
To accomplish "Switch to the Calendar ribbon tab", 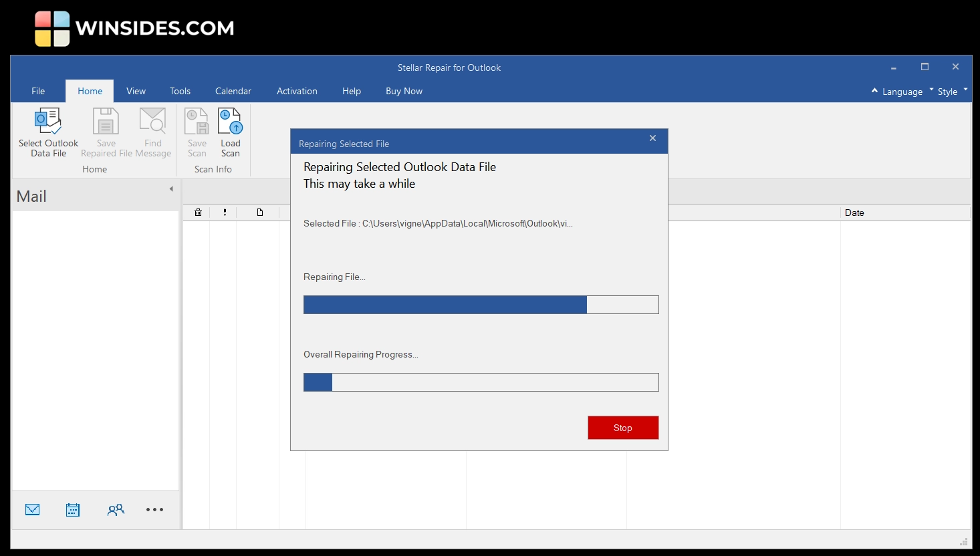I will tap(233, 91).
